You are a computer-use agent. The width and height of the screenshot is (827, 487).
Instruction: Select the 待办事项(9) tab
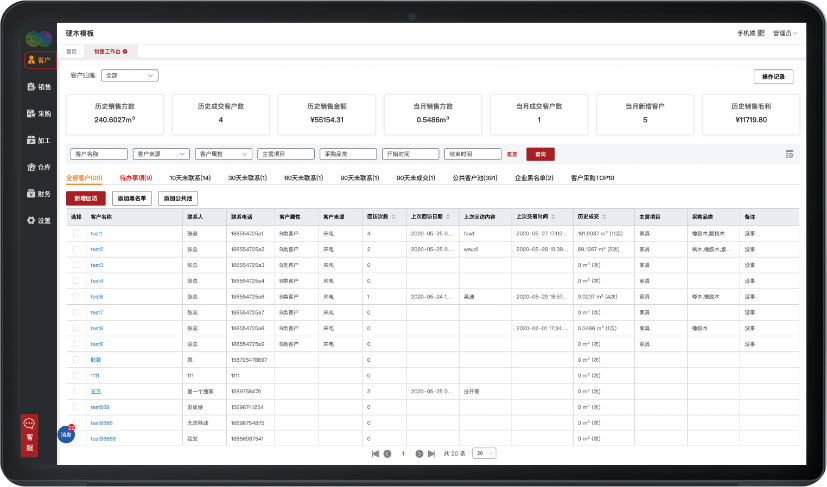[136, 178]
